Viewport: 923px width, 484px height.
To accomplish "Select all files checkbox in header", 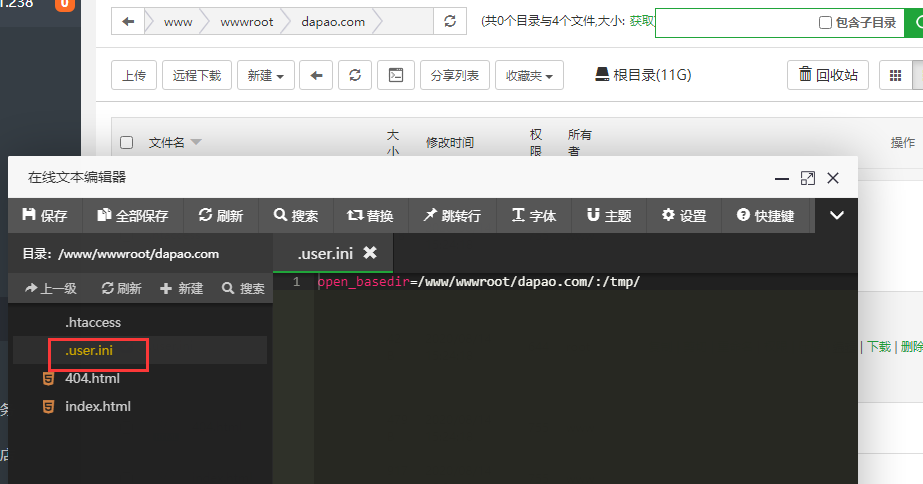I will tap(127, 142).
